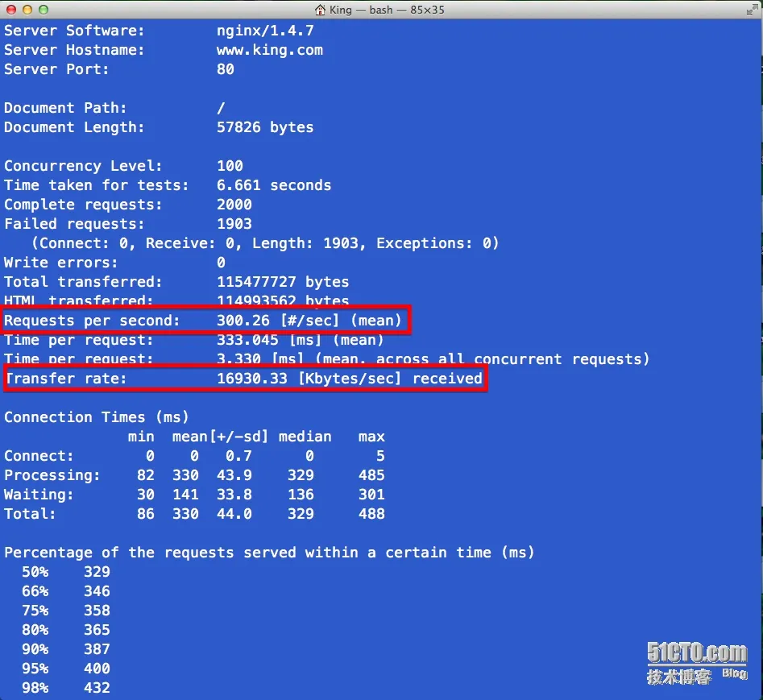Click the highlighted Requests per second line
This screenshot has height=700, width=763.
pos(207,320)
